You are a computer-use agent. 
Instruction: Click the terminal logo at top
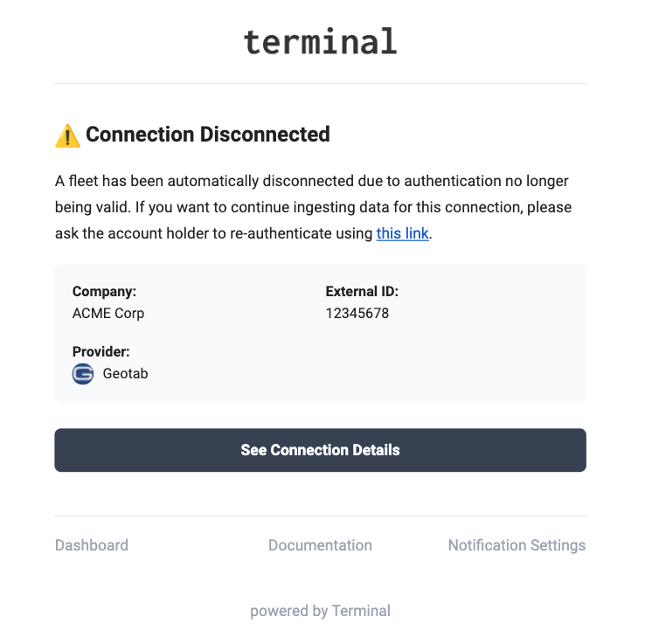tap(320, 42)
